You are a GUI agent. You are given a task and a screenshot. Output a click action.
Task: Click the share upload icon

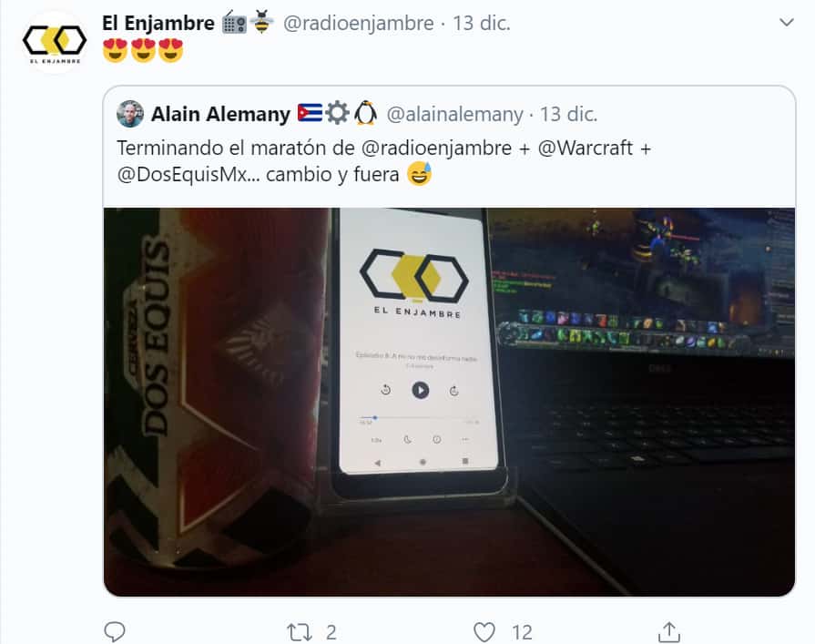pyautogui.click(x=669, y=632)
